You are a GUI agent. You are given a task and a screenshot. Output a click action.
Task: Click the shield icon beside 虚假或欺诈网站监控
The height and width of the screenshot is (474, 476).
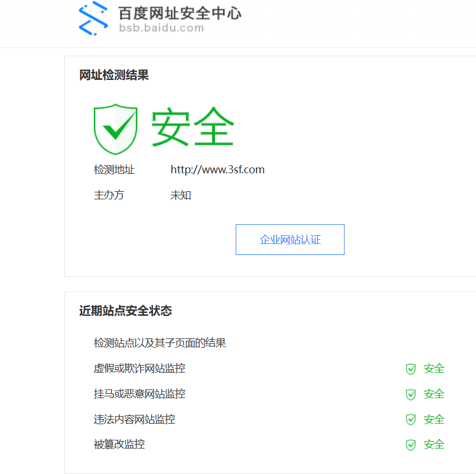[x=411, y=369]
